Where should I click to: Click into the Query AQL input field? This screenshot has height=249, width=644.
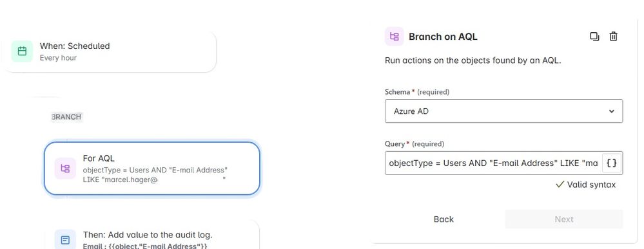(493, 163)
